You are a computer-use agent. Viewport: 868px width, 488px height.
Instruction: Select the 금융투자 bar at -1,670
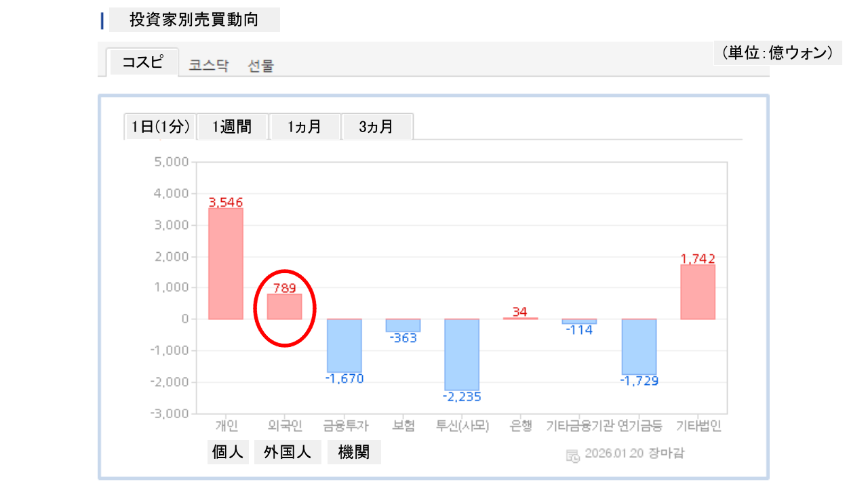click(344, 345)
